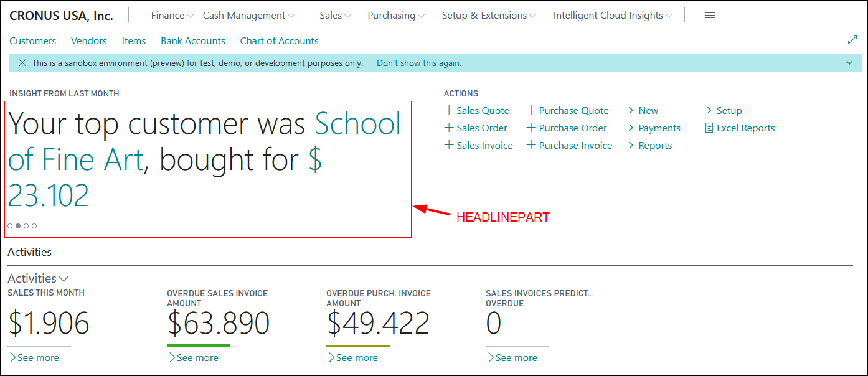This screenshot has width=868, height=376.
Task: Open the Payments actions group
Action: pyautogui.click(x=659, y=128)
